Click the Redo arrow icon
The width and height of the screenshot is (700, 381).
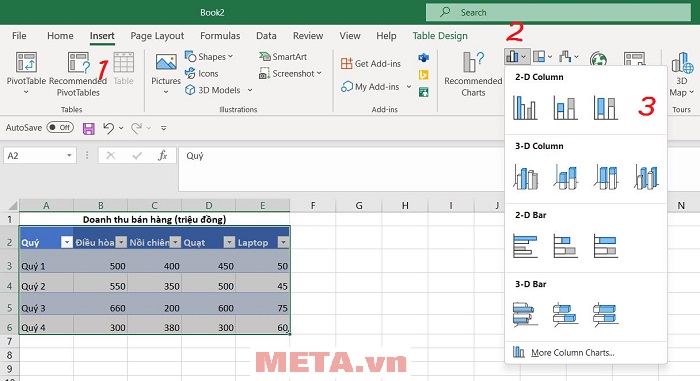pyautogui.click(x=137, y=128)
